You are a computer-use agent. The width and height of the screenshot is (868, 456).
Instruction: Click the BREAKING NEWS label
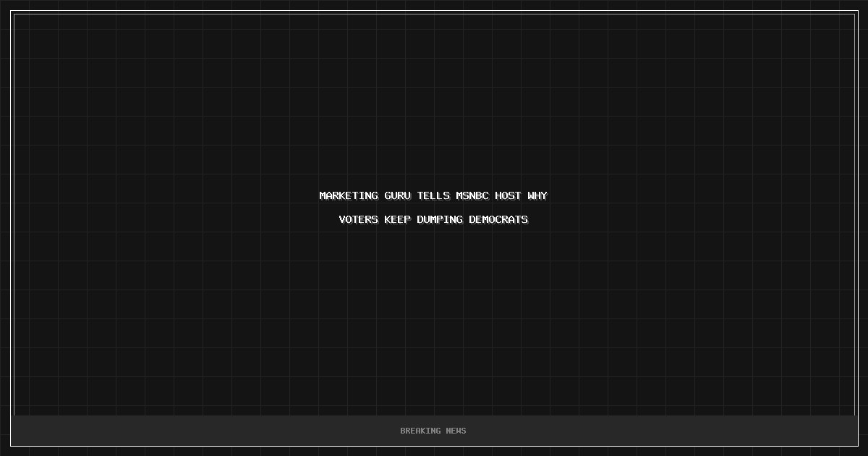[x=433, y=431]
